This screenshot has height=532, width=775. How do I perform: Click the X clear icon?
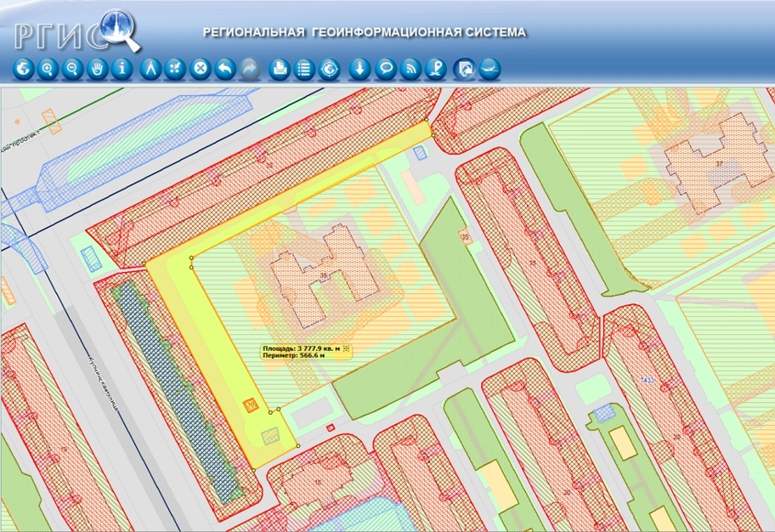[x=201, y=69]
